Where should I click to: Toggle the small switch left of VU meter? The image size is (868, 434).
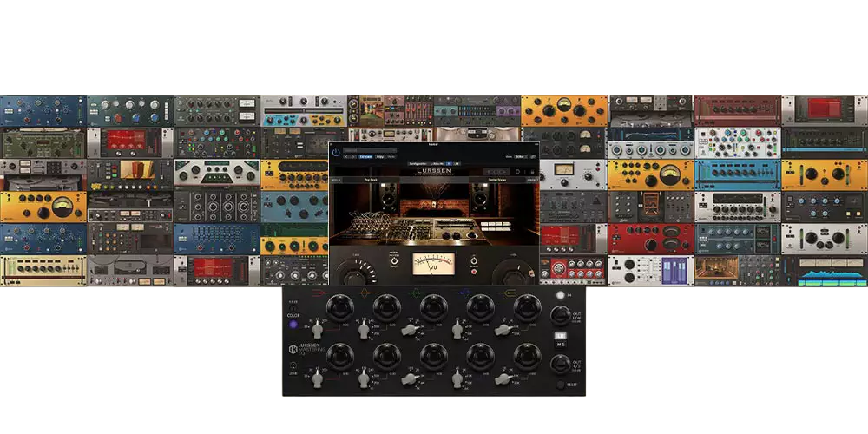click(x=395, y=260)
